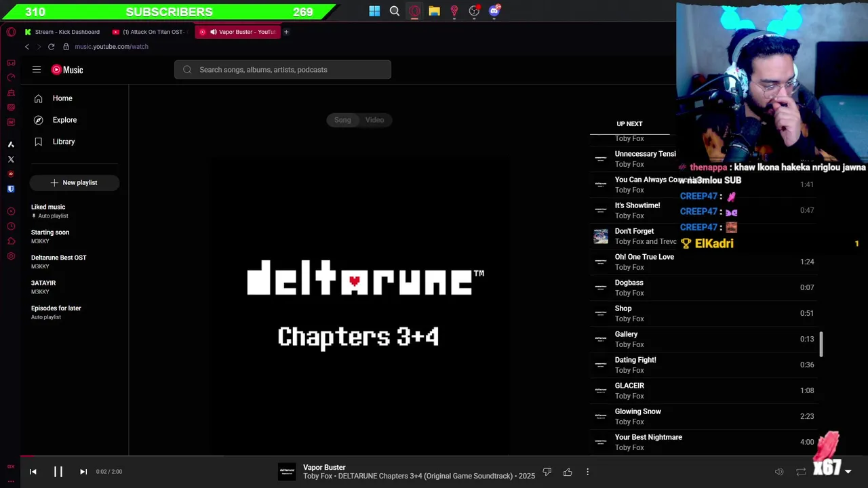Switch to Attack On Titan OST tab
This screenshot has width=868, height=488.
(149, 32)
